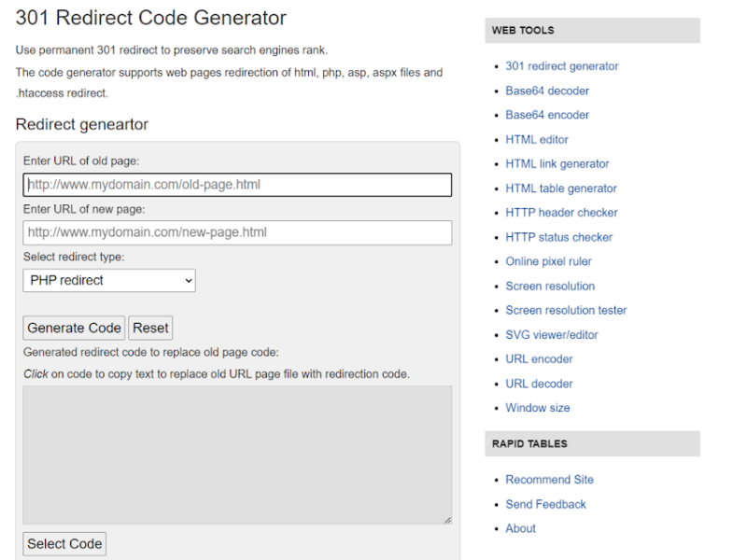Screen dimensions: 747x560
Task: Click the new page URL input field
Action: pyautogui.click(x=237, y=232)
